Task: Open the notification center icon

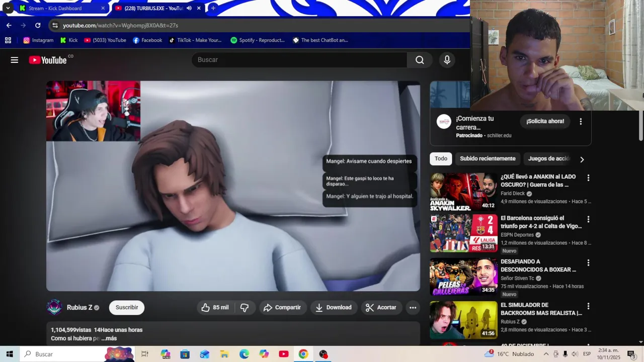Action: pos(631,354)
